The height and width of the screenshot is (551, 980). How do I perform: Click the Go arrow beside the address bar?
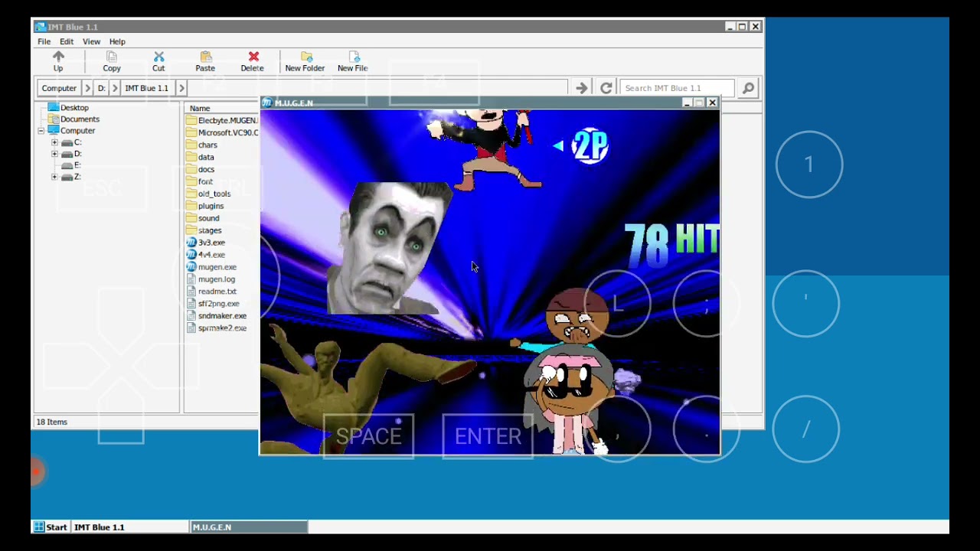[x=582, y=88]
